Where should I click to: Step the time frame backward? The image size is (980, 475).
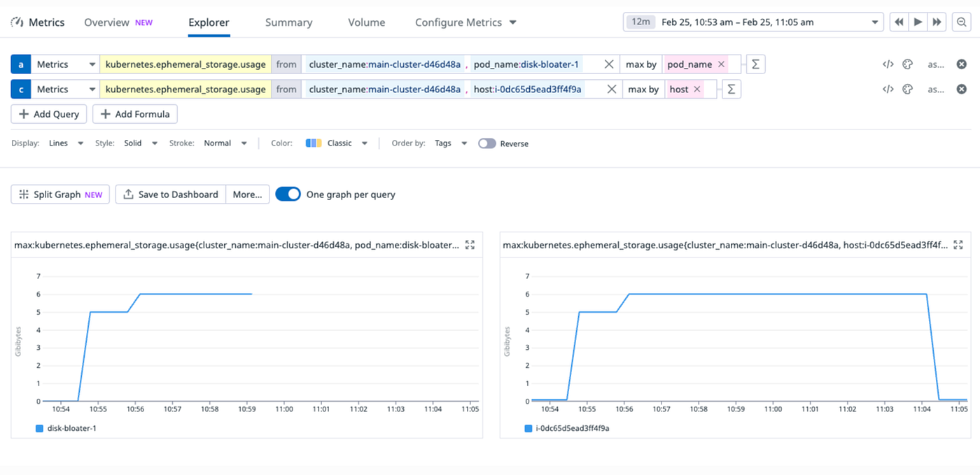click(899, 22)
